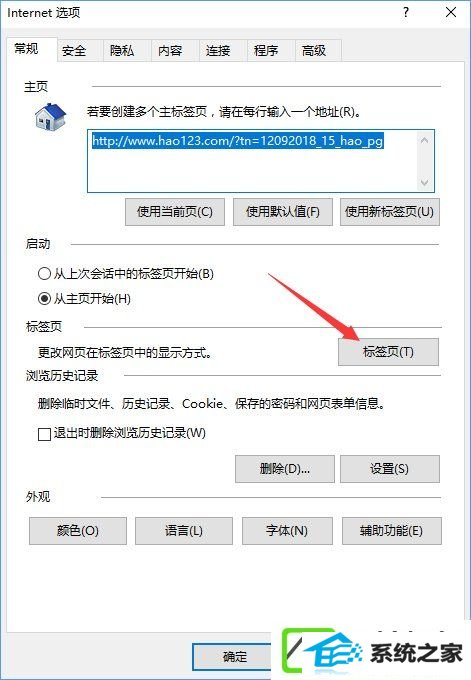Click the 使用默认值(F) button
The width and height of the screenshot is (471, 680).
283,212
